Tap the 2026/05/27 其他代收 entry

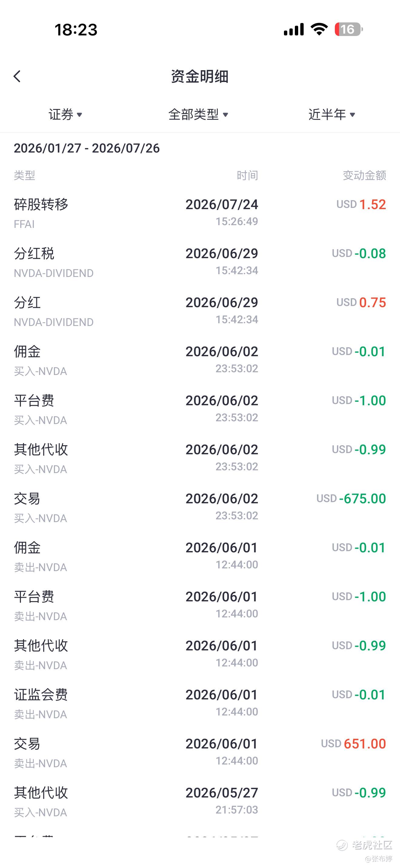pyautogui.click(x=200, y=801)
